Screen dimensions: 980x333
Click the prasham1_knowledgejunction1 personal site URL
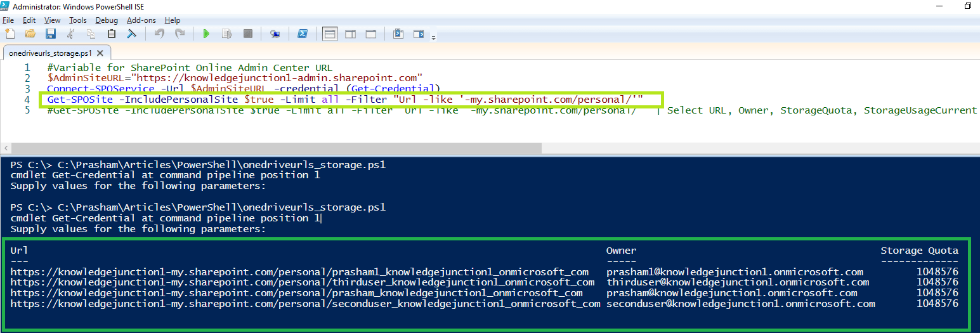click(299, 272)
